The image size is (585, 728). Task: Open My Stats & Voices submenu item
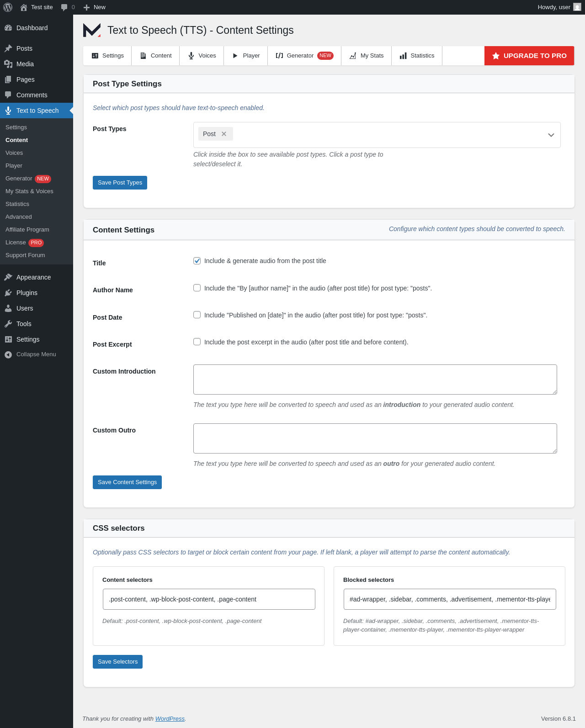(29, 191)
